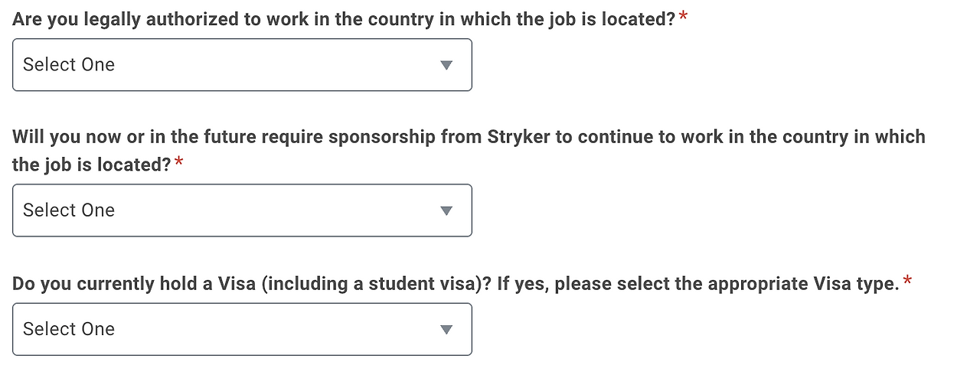Click the red asterisk after the Visa question
980x378 pixels.
(x=907, y=283)
